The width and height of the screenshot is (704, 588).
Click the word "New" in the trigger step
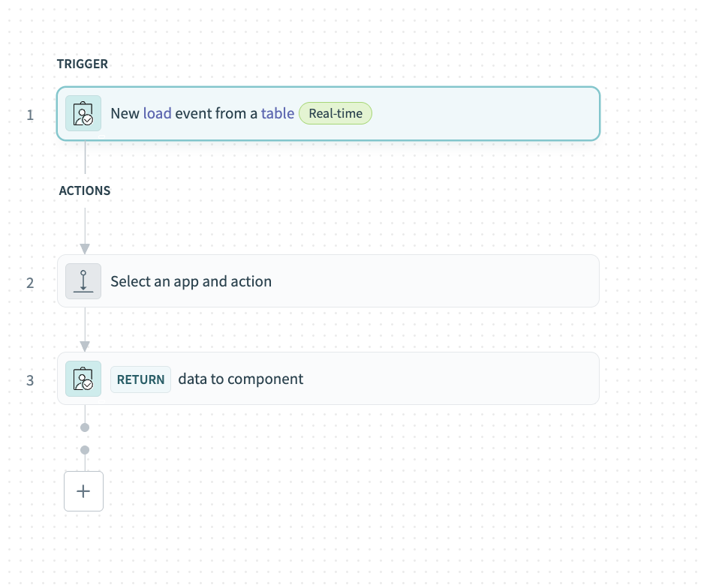[x=125, y=114]
